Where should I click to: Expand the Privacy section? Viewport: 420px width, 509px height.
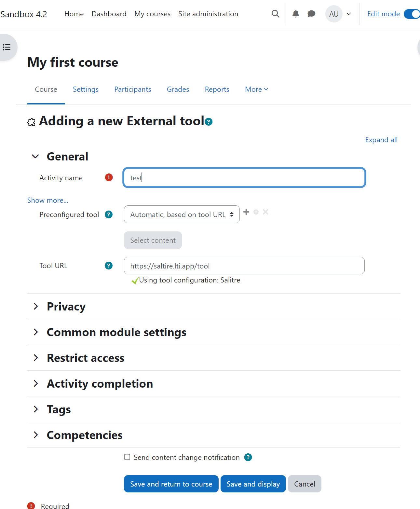coord(66,306)
